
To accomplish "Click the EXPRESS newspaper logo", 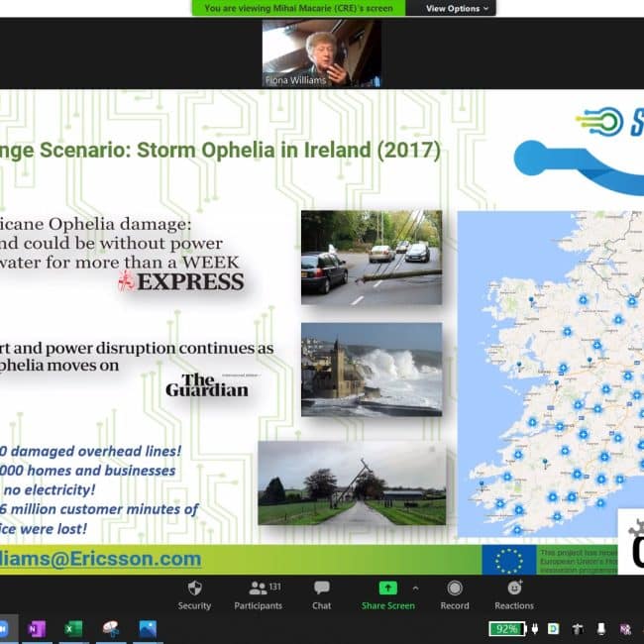I will [x=181, y=282].
